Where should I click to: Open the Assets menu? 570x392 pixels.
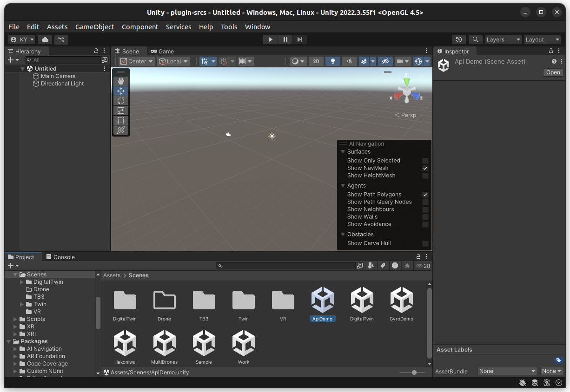coord(57,27)
